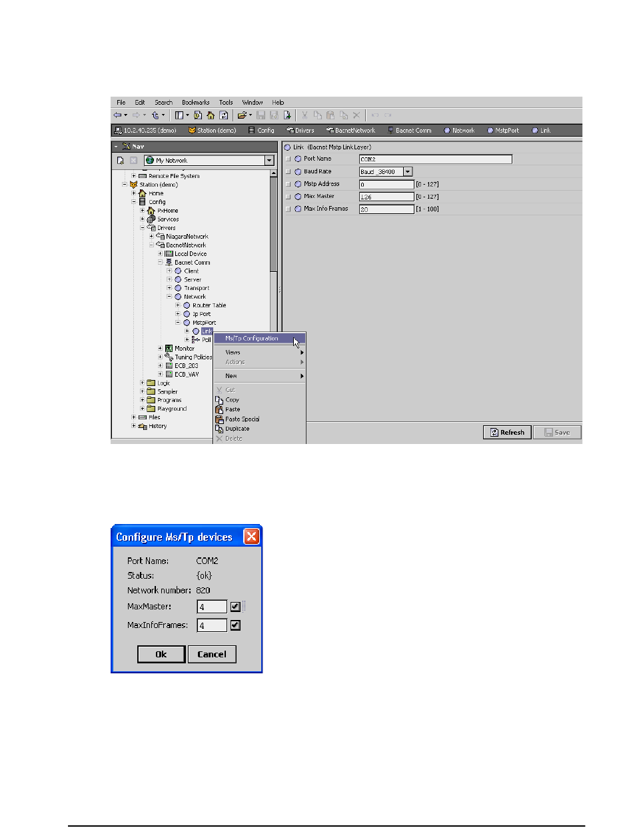Click the NiagaraNetwork icon in tree
Screen dimensions: 633x840
(160, 237)
